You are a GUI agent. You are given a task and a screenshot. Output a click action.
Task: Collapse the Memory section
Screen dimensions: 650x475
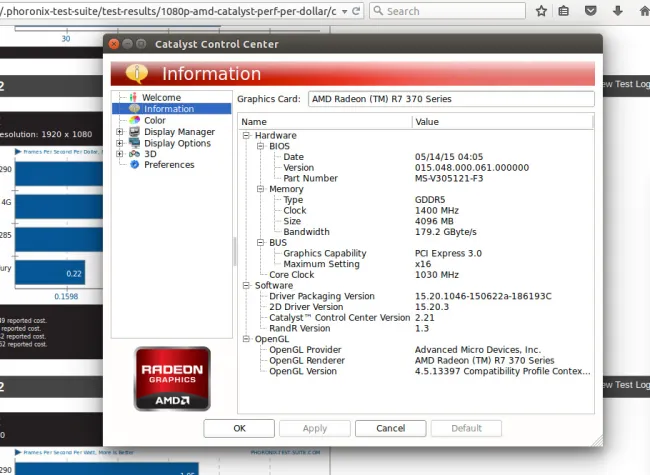tap(260, 189)
